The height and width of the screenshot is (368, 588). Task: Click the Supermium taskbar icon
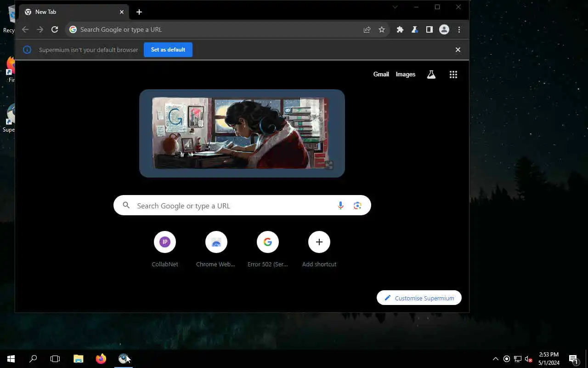coord(123,359)
